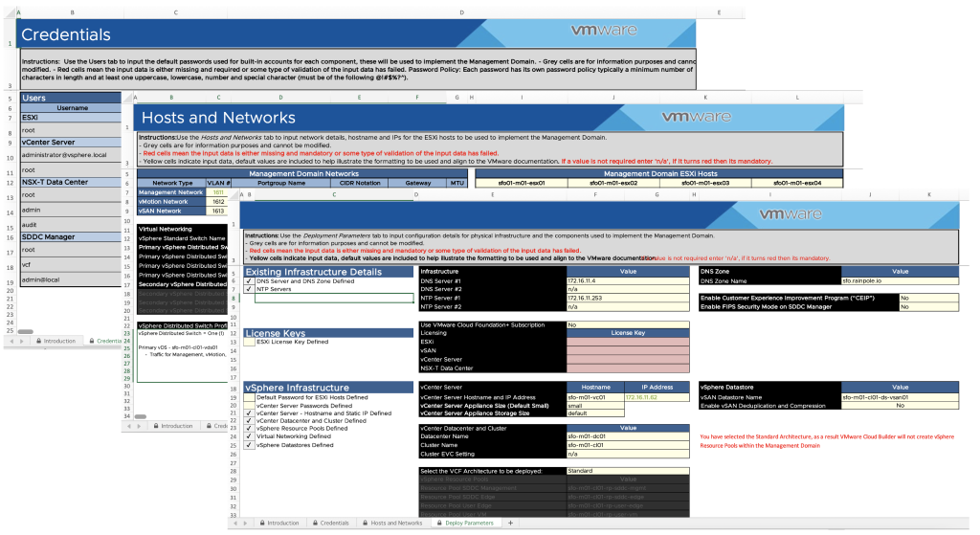Toggle vSphere Datastores Defined checkbox
Viewport: 980px width, 535px height.
pos(249,445)
